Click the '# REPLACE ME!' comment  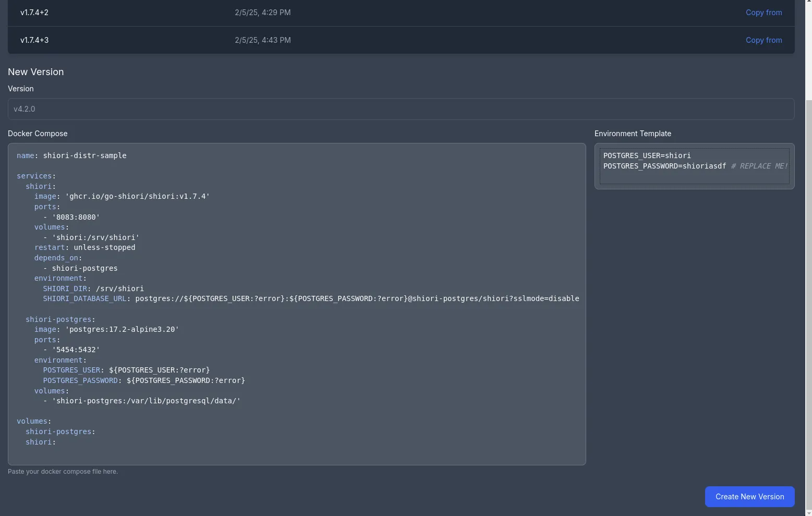point(759,166)
